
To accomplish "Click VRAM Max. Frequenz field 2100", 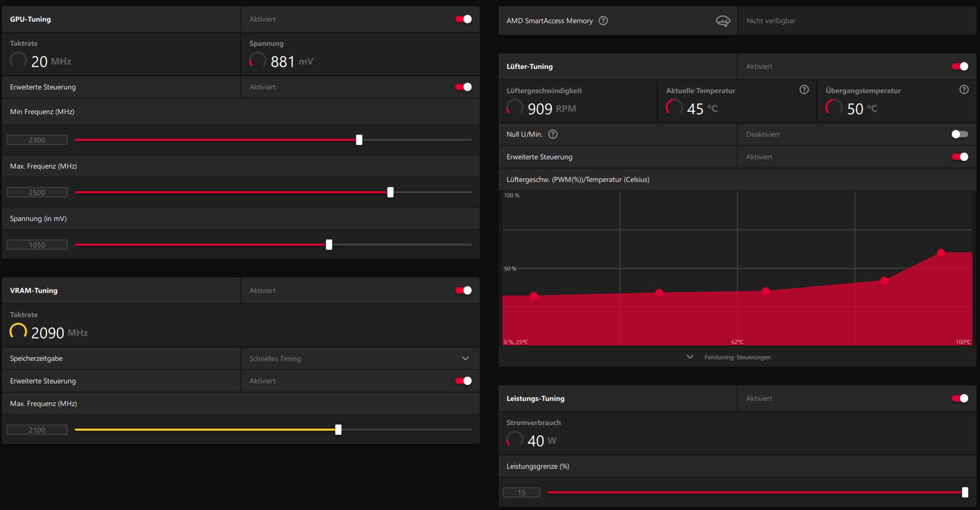I will point(37,430).
